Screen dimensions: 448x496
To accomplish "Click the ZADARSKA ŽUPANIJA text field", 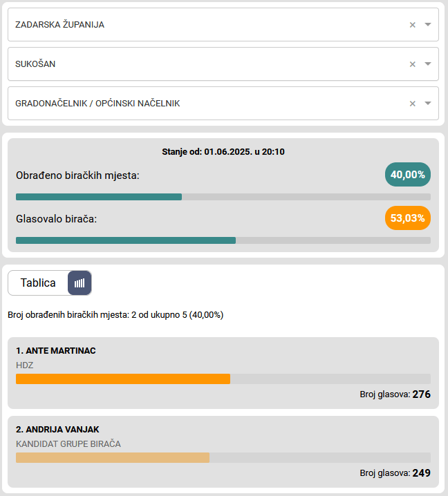I will click(x=207, y=25).
